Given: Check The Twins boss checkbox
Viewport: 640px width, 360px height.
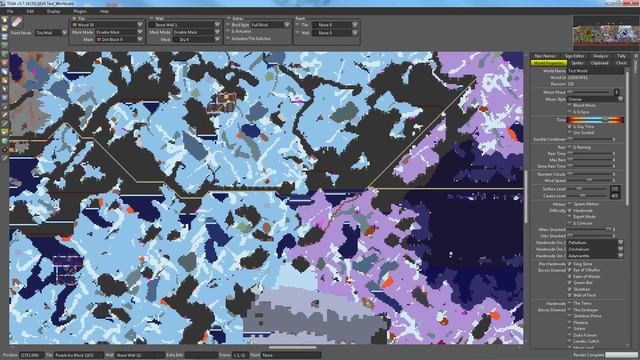Looking at the screenshot, I should pyautogui.click(x=570, y=303).
